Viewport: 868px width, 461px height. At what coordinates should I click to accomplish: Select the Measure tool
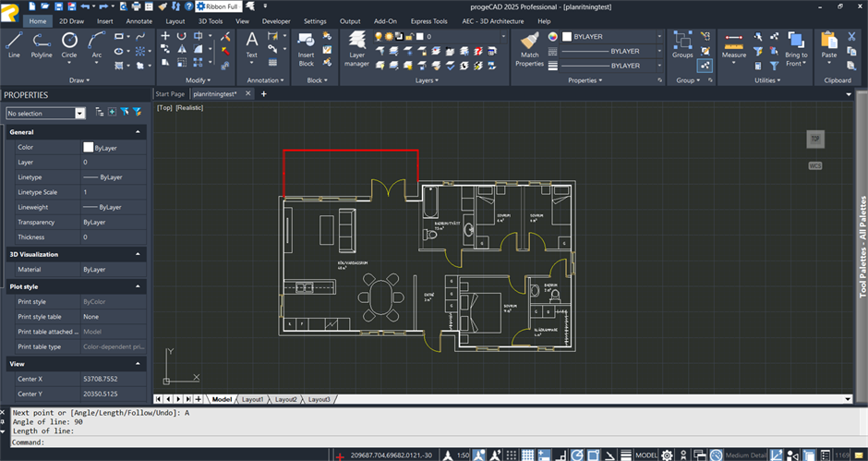click(x=734, y=44)
